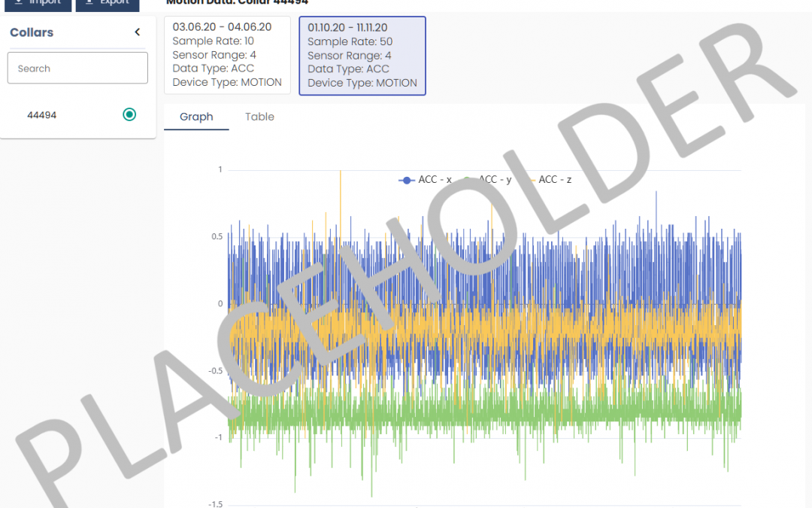Choose collar 44494 in the list
Viewport: 812px width, 508px height.
pos(42,115)
